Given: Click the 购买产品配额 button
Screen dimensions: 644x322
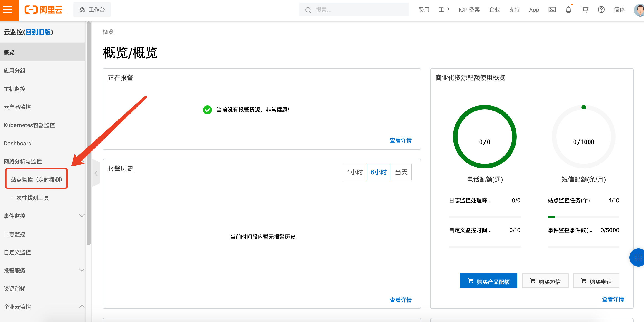Looking at the screenshot, I should click(x=488, y=281).
